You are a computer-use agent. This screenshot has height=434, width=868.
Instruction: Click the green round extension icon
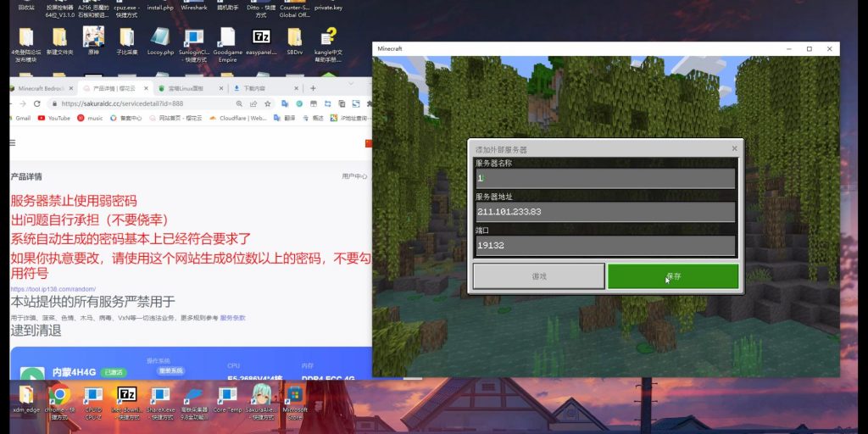point(299,103)
